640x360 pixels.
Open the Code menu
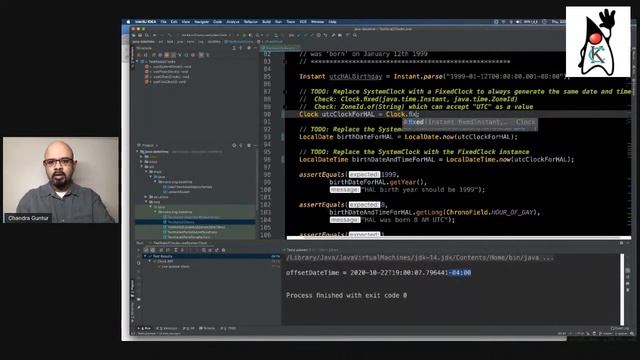(x=218, y=22)
